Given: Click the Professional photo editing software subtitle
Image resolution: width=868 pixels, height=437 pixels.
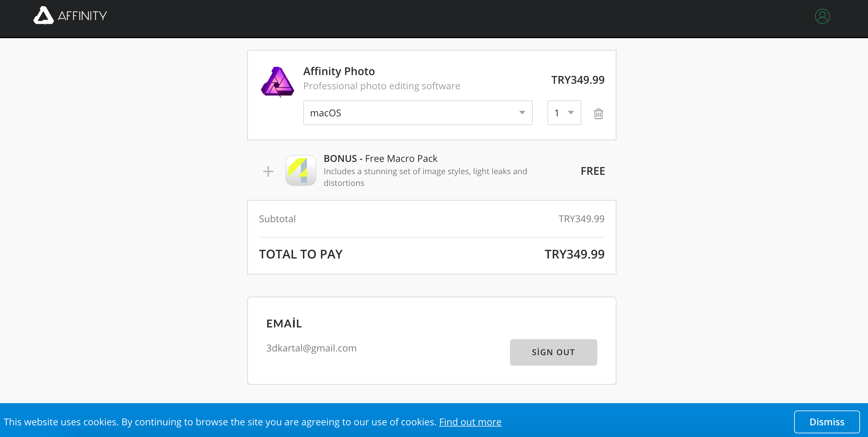Looking at the screenshot, I should click(x=381, y=86).
